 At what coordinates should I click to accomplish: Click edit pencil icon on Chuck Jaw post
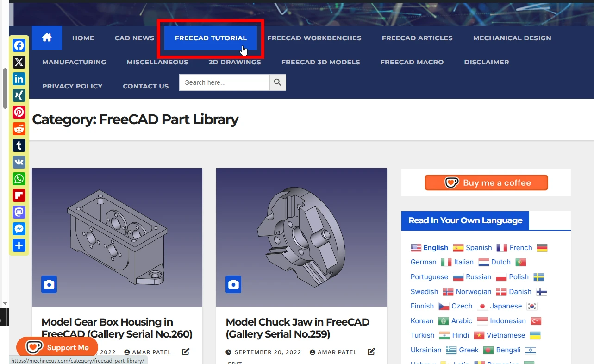371,351
